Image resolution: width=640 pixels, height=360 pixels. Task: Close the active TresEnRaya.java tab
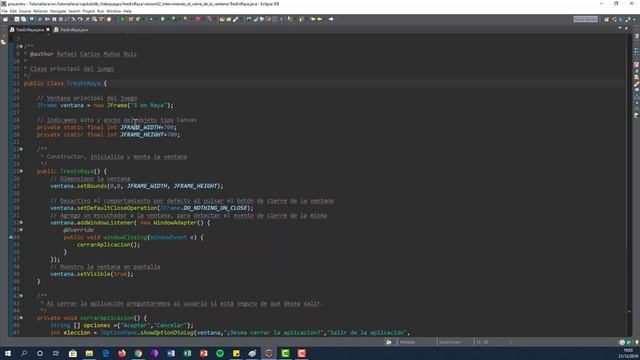click(48, 29)
